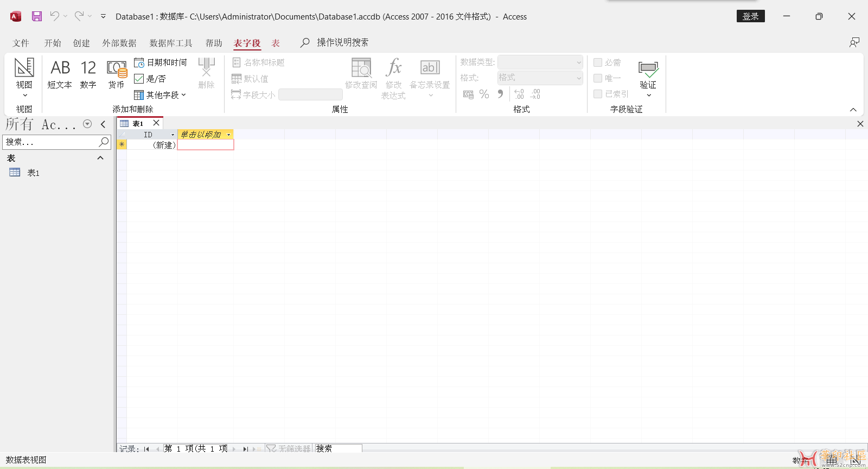Click the 登录 sign-in button
Image resolution: width=868 pixels, height=469 pixels.
pos(750,16)
